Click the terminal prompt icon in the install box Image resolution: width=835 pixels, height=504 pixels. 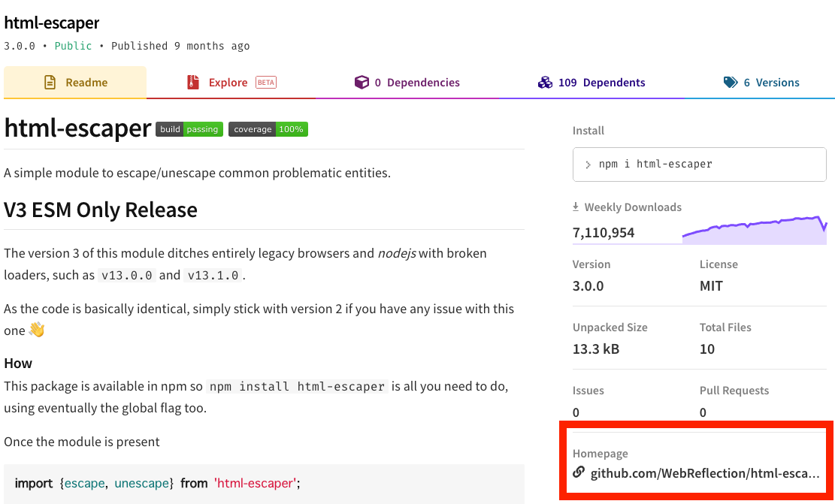pos(588,164)
